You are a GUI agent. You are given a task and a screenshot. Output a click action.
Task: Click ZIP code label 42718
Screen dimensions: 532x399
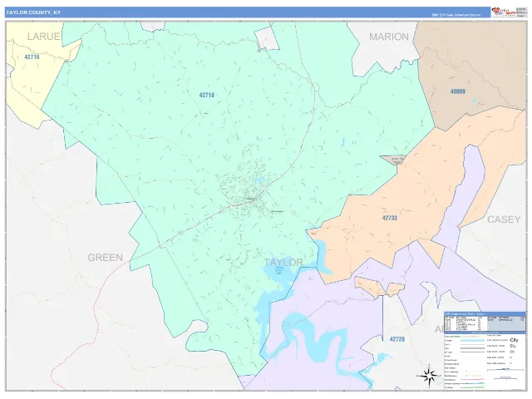[207, 95]
